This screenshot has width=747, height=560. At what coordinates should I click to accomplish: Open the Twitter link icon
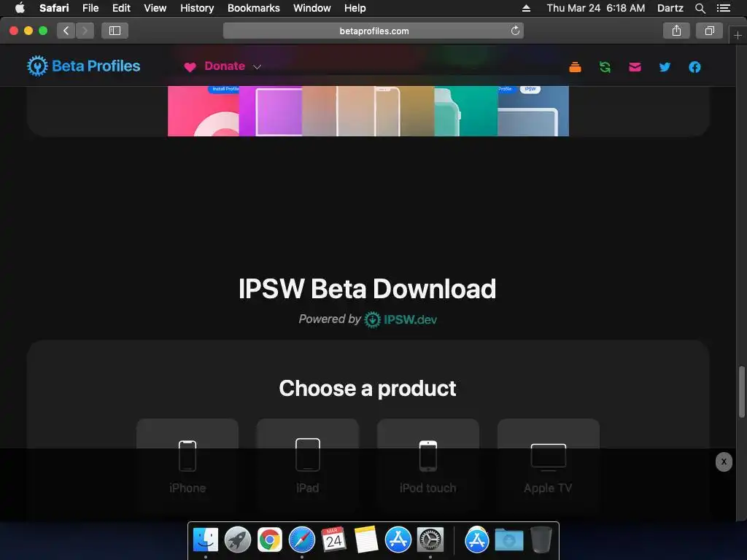tap(665, 67)
